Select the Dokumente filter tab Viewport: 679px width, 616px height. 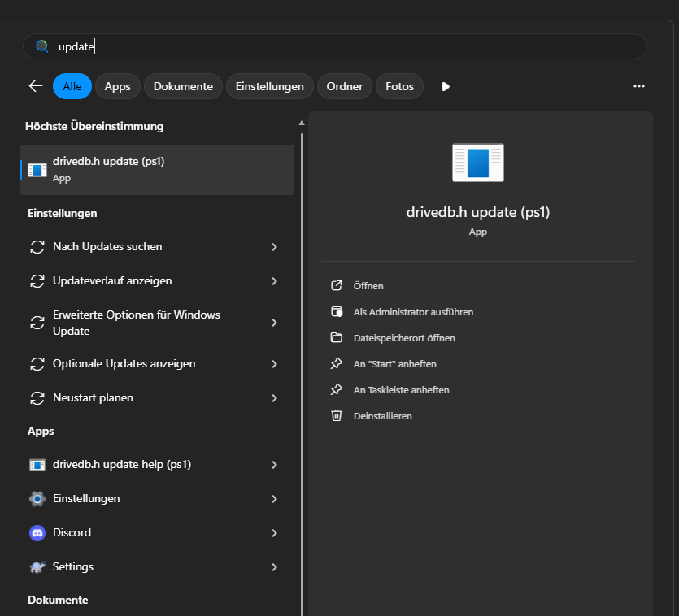click(183, 86)
